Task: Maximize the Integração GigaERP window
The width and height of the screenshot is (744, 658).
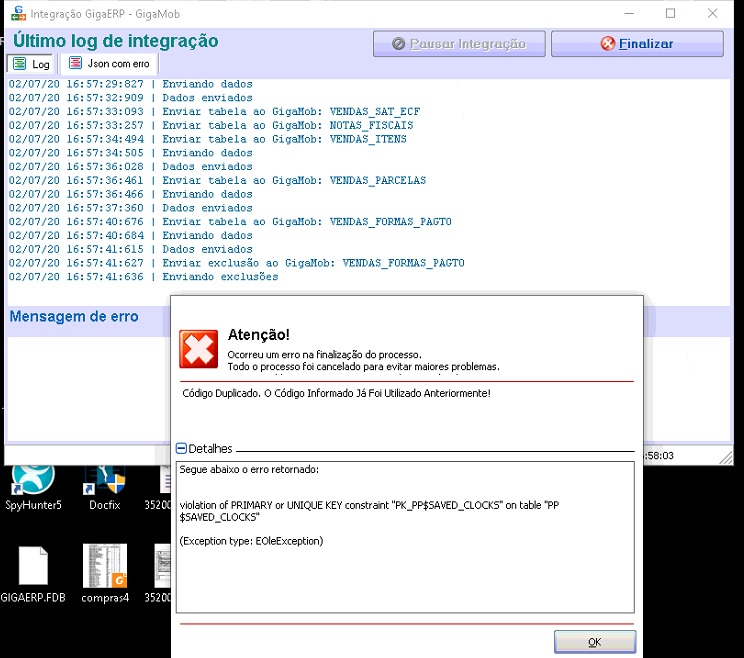Action: pyautogui.click(x=670, y=14)
